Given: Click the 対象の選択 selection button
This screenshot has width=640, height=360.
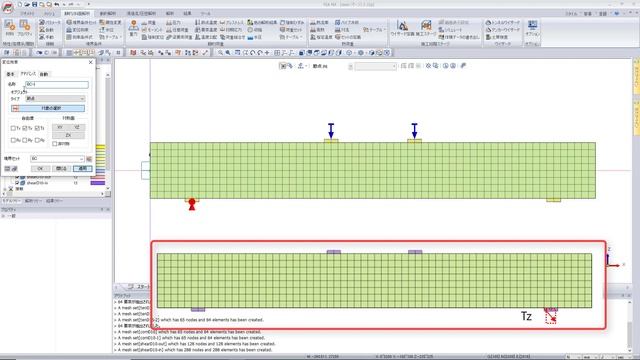Looking at the screenshot, I should (x=48, y=108).
